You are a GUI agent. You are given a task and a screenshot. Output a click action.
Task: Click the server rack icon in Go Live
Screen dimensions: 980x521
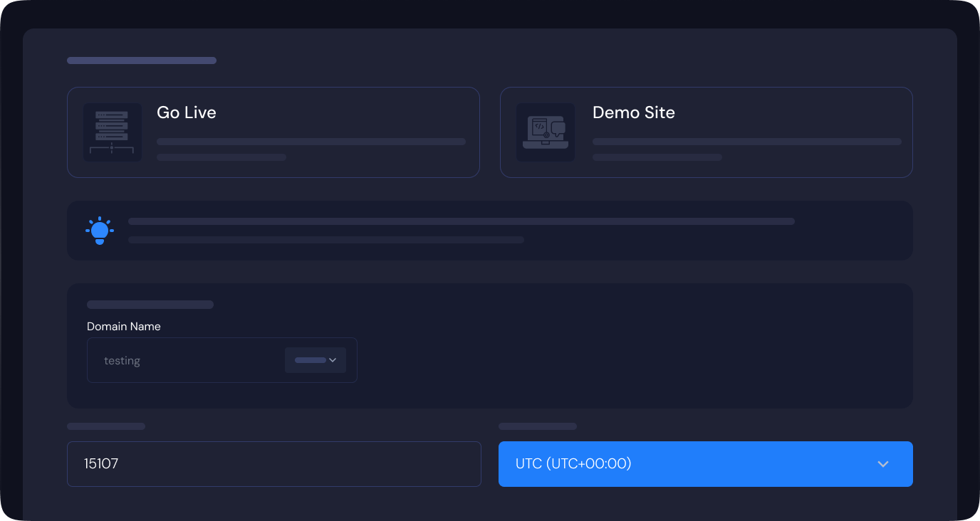(112, 132)
